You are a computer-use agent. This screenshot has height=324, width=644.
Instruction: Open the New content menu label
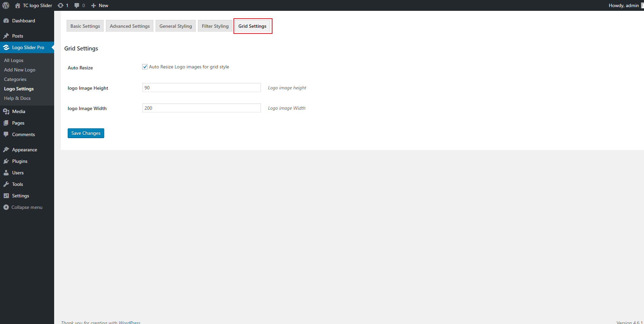click(x=104, y=5)
